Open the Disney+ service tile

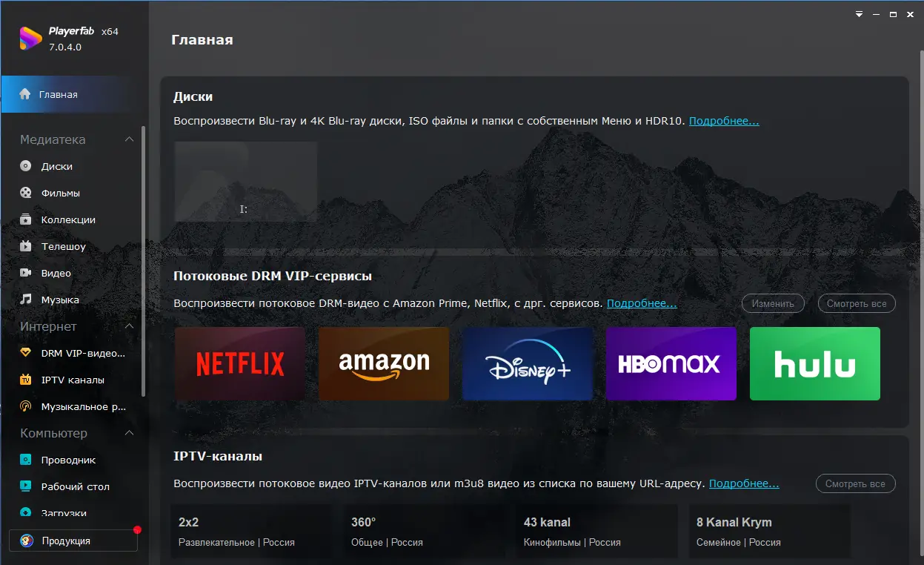(528, 364)
